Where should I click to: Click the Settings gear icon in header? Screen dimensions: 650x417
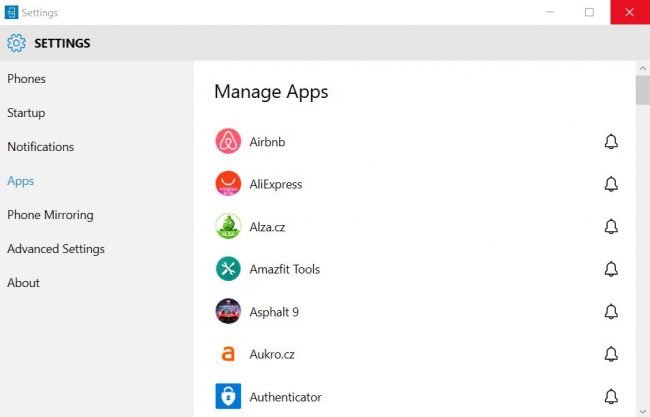pyautogui.click(x=16, y=43)
